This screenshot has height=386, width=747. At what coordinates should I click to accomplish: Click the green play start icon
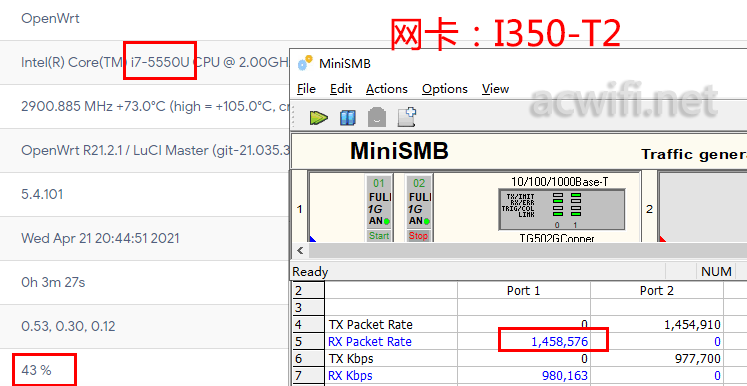tap(319, 117)
